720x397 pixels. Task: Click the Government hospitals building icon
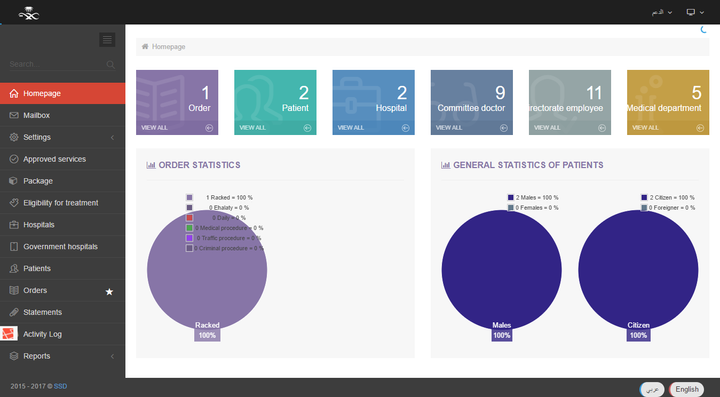click(x=14, y=246)
